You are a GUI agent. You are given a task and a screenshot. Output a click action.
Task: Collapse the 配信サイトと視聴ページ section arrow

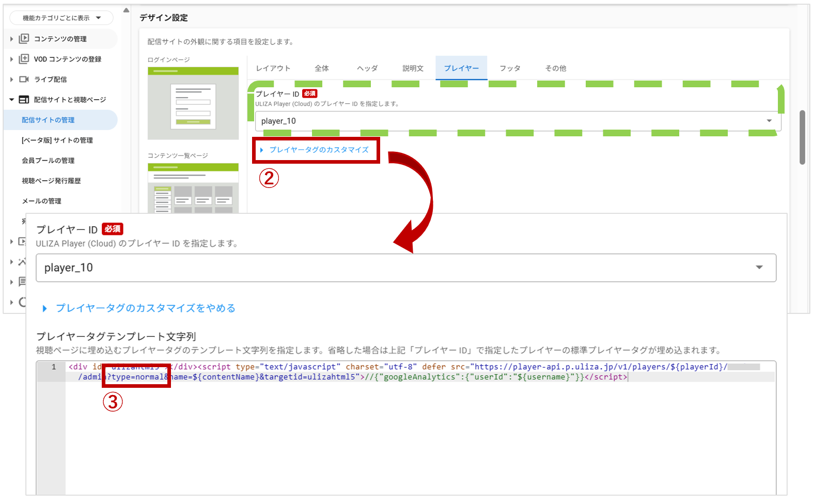click(11, 100)
